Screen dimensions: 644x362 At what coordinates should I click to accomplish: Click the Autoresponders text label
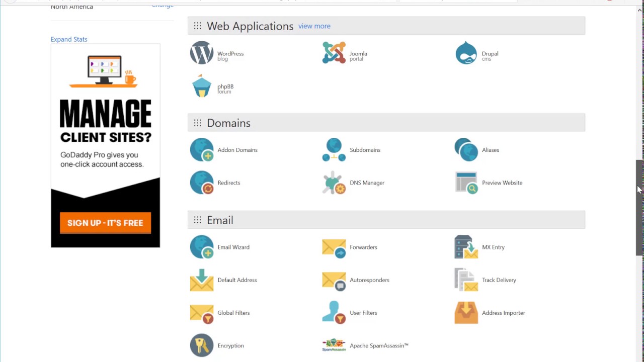click(369, 280)
